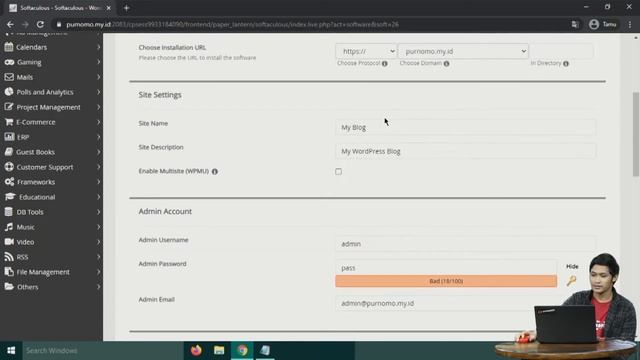Open the purnomo.my.id domain dropdown
The height and width of the screenshot is (360, 640).
tap(463, 51)
